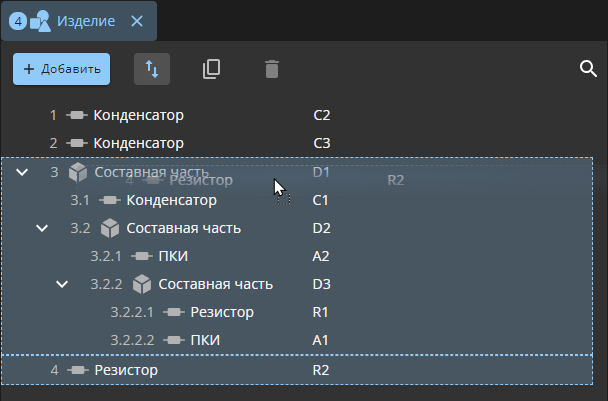Select row 3.2.1 ПКИ
608x401 pixels.
297,256
